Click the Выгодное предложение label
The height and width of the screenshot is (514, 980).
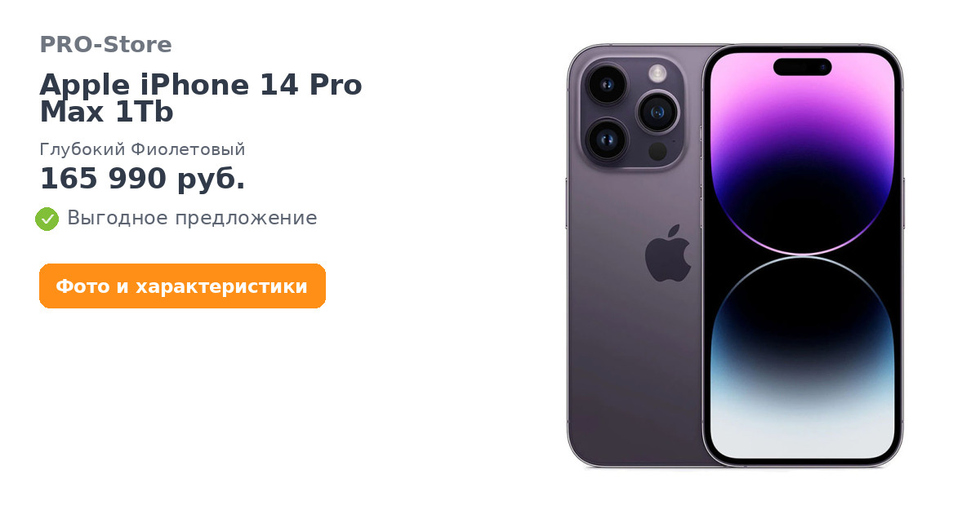pyautogui.click(x=192, y=219)
